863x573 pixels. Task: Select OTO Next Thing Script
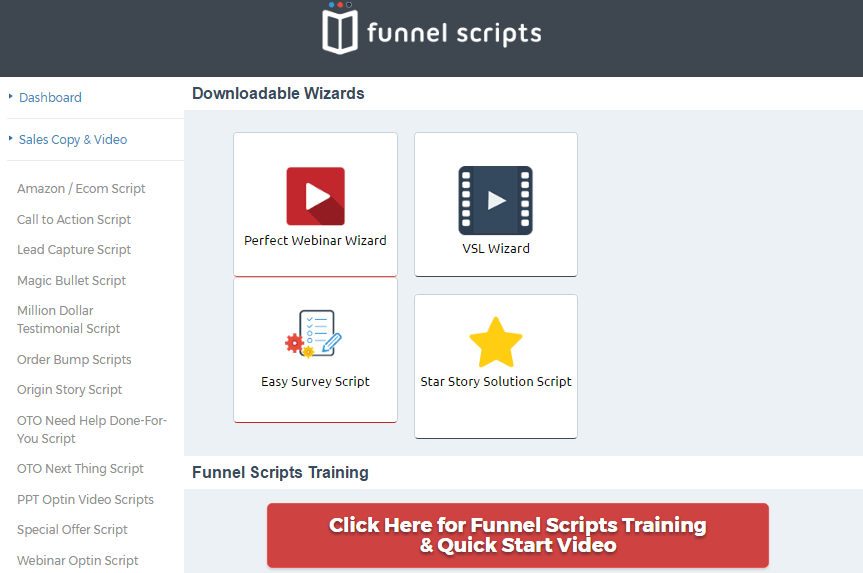(80, 469)
